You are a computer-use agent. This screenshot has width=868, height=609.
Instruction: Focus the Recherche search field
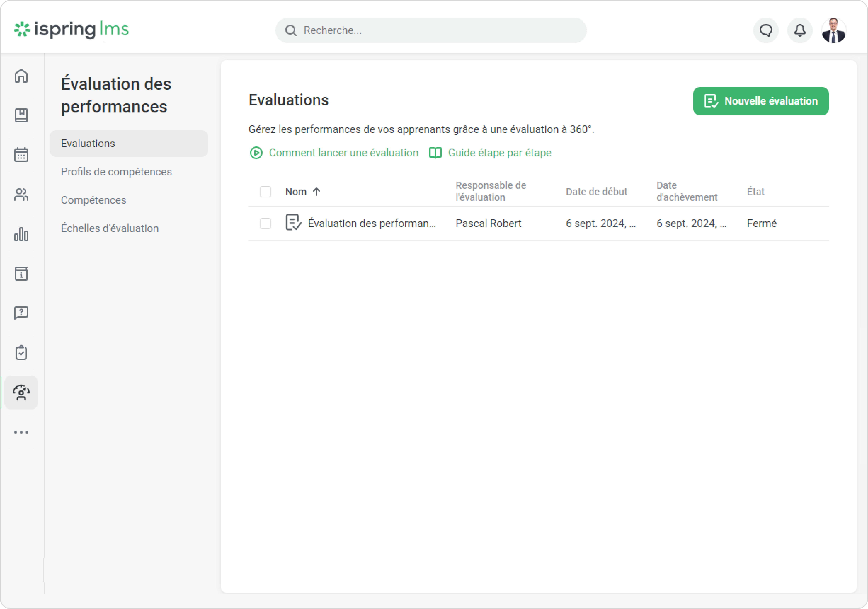pyautogui.click(x=431, y=30)
